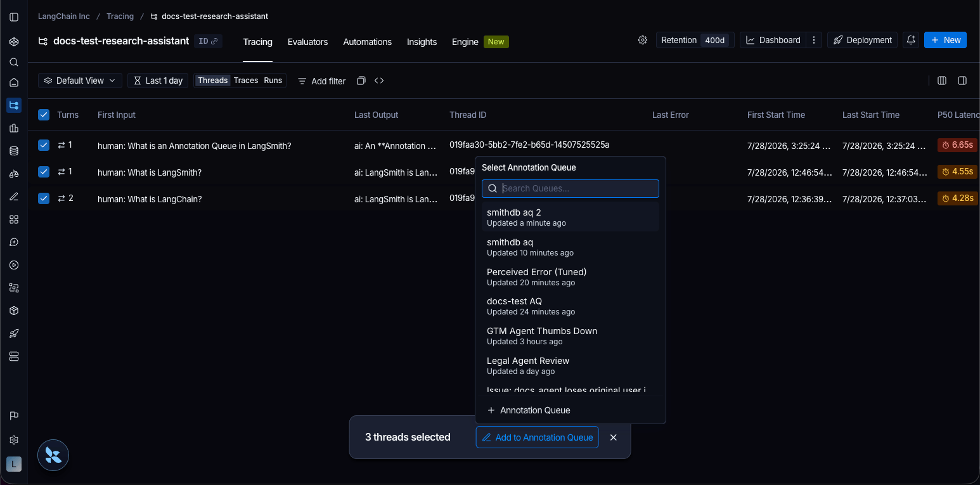Viewport: 980px width, 485px height.
Task: Sort by First Start Time column header
Action: coord(776,115)
